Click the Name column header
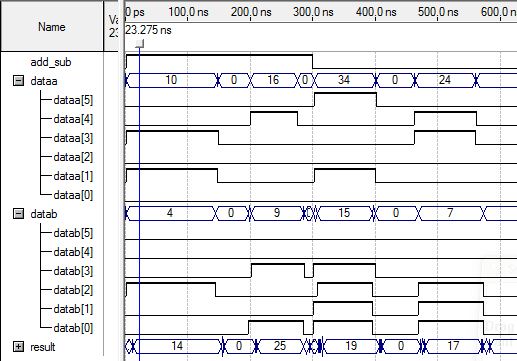The width and height of the screenshot is (517, 361). (x=52, y=27)
